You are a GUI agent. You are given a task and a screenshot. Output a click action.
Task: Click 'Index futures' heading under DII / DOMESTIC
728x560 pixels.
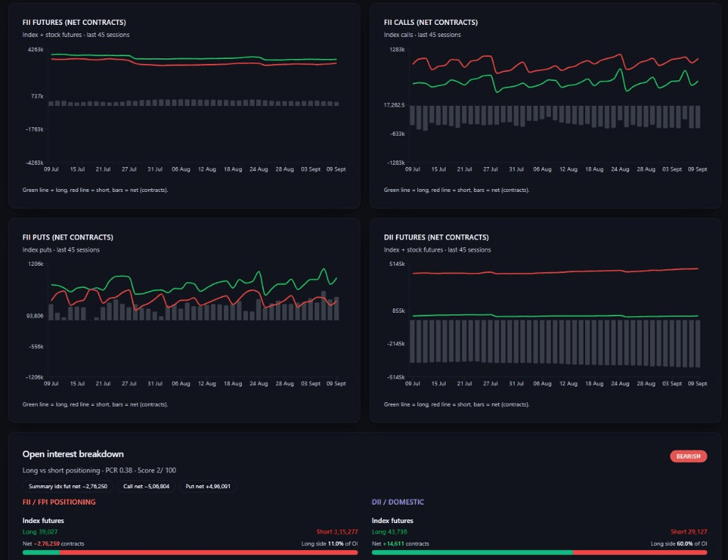pos(392,521)
